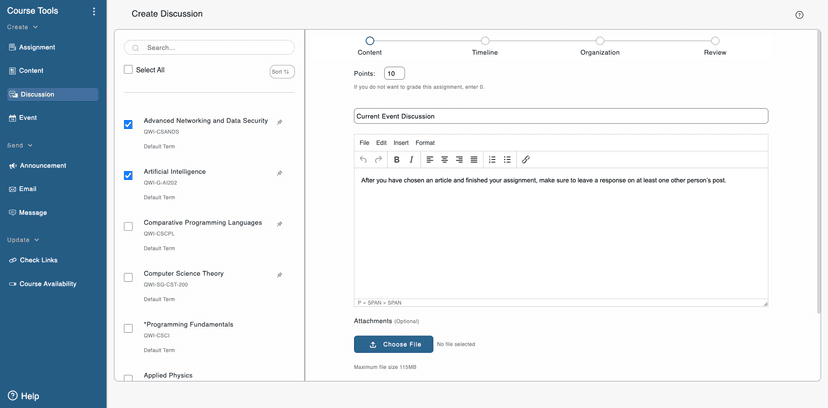The height and width of the screenshot is (408, 828).
Task: Focus the course Search field
Action: (209, 48)
